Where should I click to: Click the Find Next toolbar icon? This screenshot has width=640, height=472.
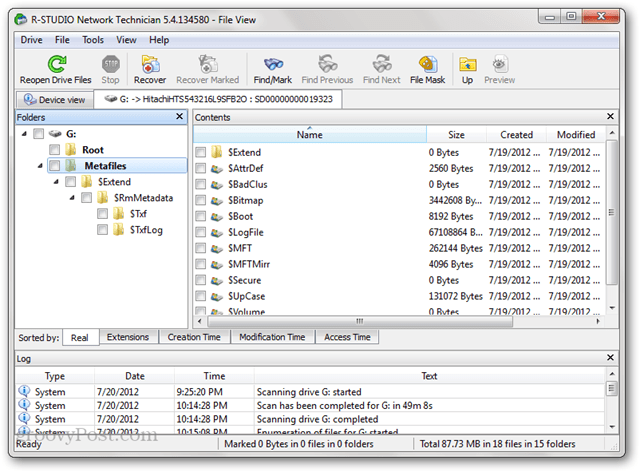(x=382, y=64)
